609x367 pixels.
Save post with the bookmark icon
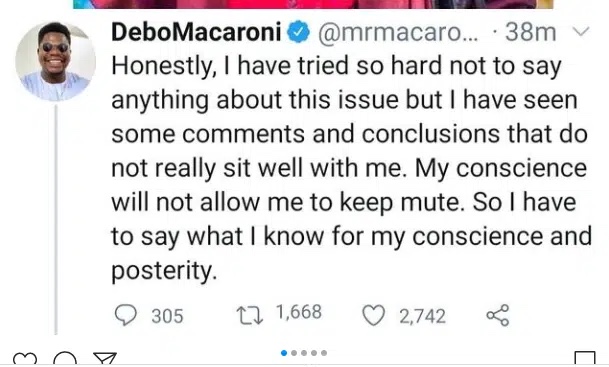(585, 359)
